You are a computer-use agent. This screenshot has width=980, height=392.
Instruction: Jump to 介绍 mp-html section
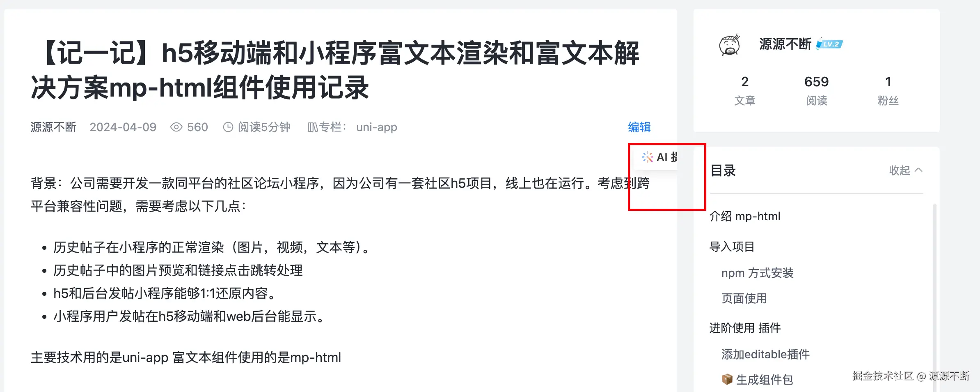(744, 216)
